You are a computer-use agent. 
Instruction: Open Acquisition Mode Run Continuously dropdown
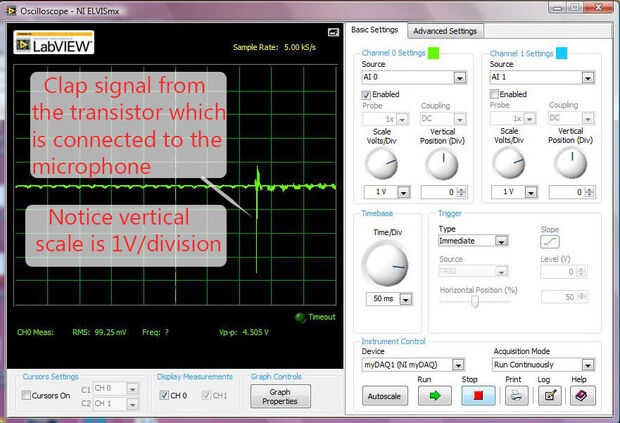(x=588, y=364)
